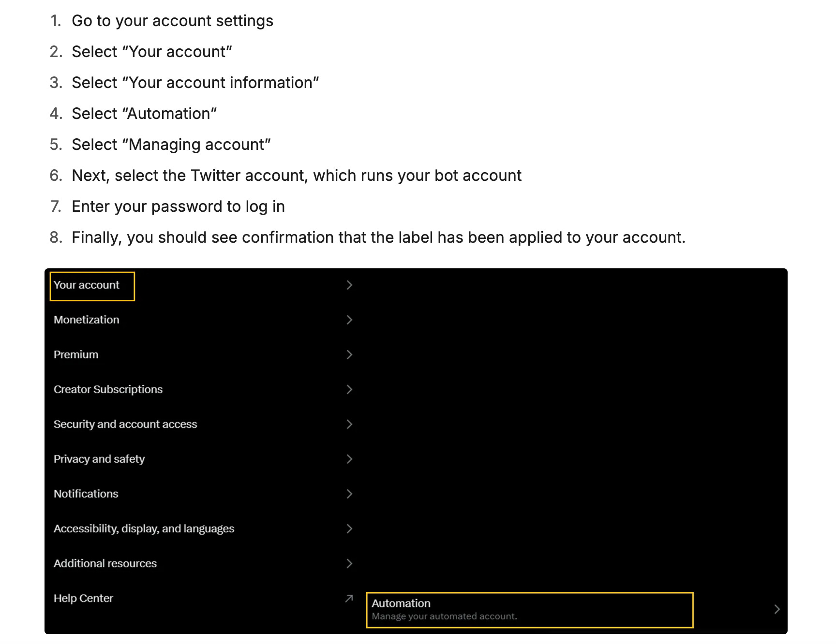Click chevron beside Accessibility, display, and languages
Viewport: 836px width, 644px height.
(349, 529)
